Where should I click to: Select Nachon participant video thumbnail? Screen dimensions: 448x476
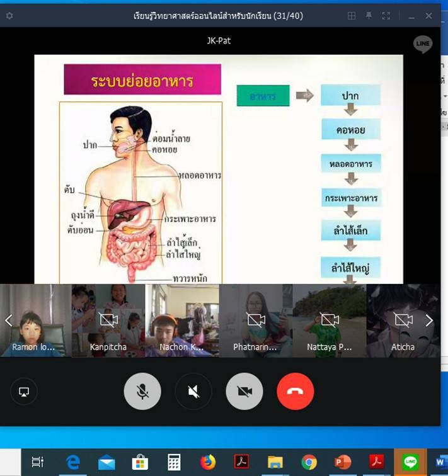182,320
